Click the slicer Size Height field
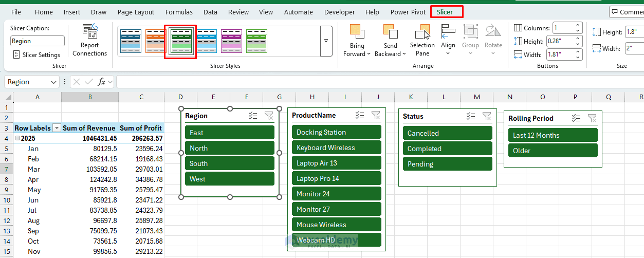 [x=635, y=32]
